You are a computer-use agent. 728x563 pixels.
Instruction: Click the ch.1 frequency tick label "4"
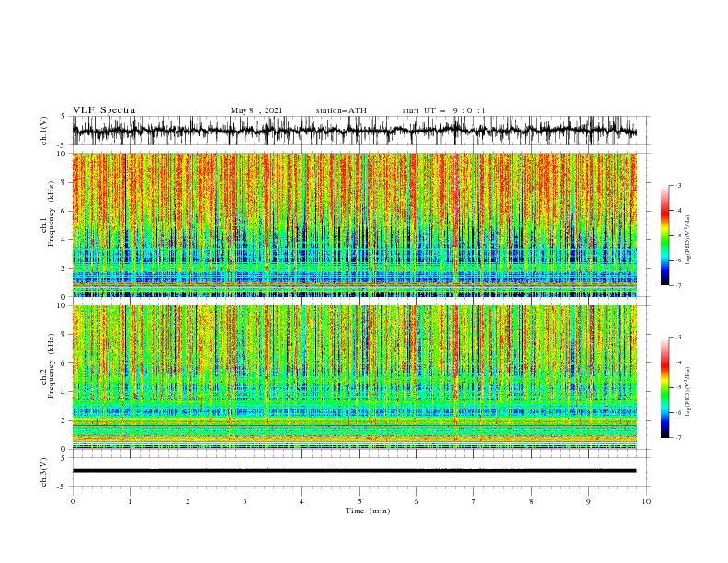(63, 240)
